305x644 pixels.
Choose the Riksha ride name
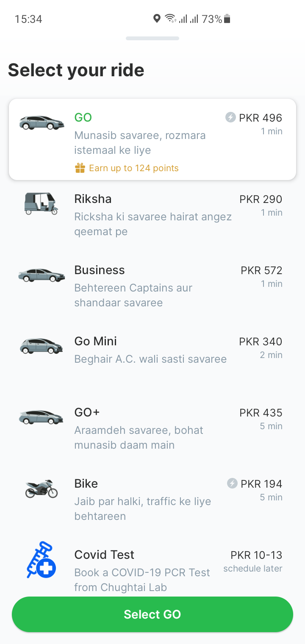click(x=93, y=199)
